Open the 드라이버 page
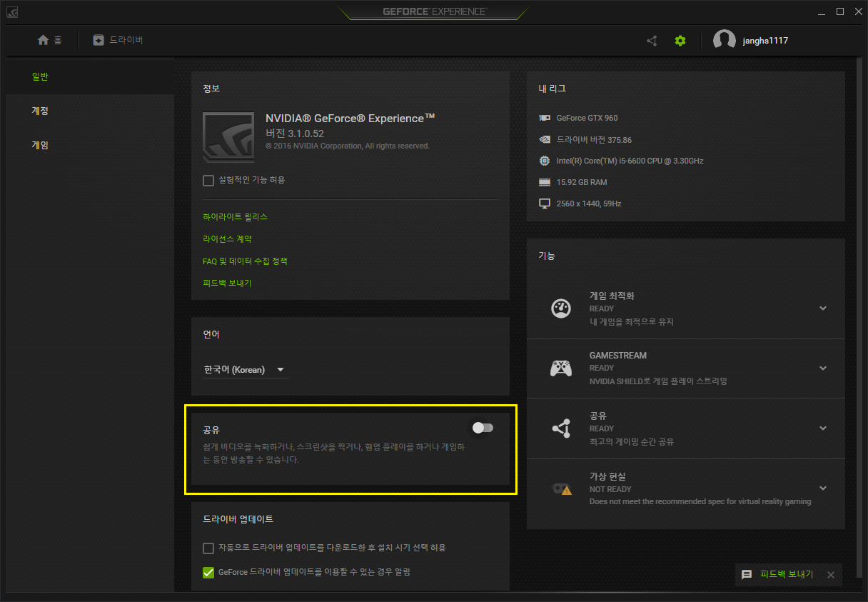 [118, 40]
